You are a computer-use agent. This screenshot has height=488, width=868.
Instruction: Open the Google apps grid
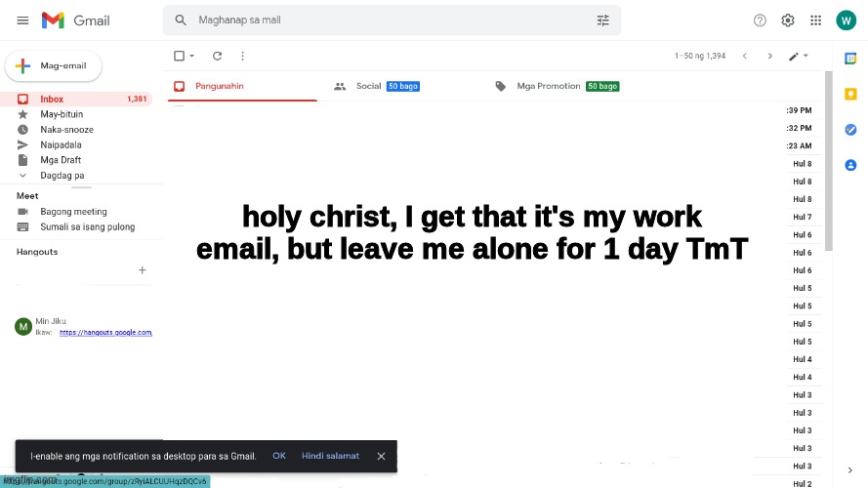coord(815,20)
